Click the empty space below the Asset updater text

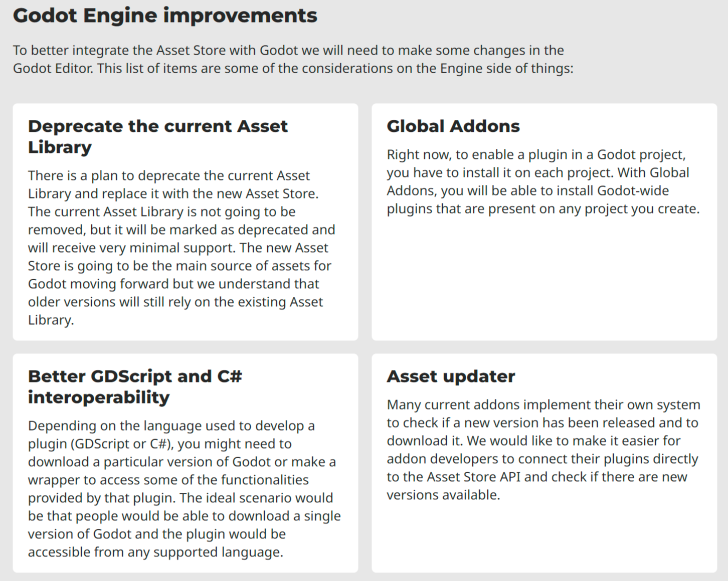tap(544, 536)
